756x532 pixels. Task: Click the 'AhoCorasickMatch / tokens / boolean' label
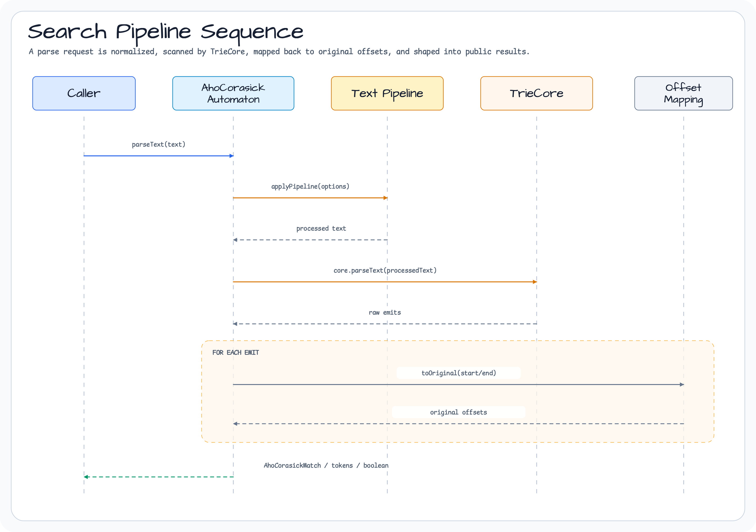(326, 465)
